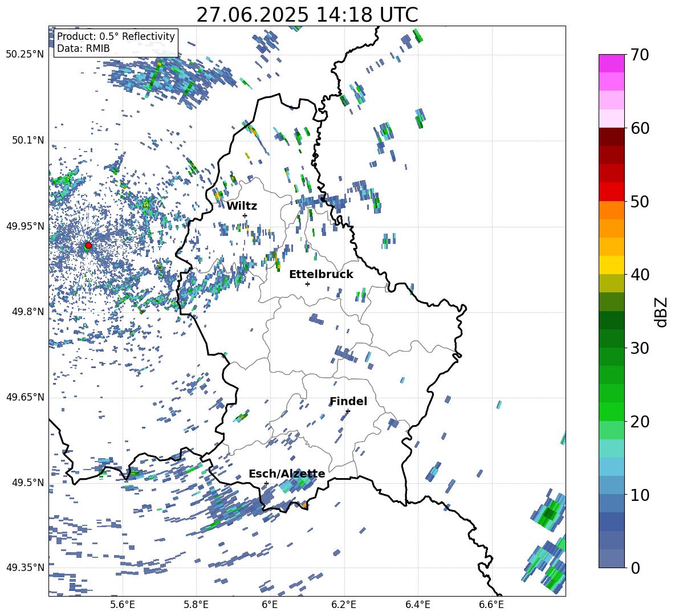The height and width of the screenshot is (616, 675).
Task: Click the 6.2°E longitude label
Action: 344,605
